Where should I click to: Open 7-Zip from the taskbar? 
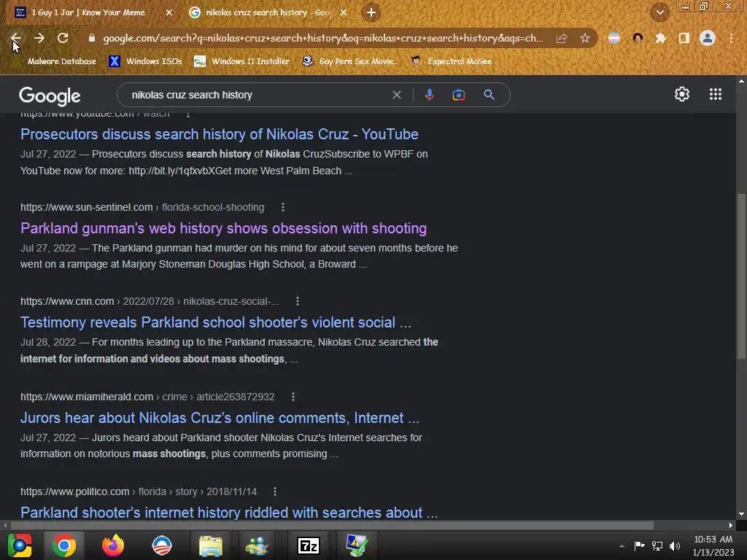(x=309, y=545)
